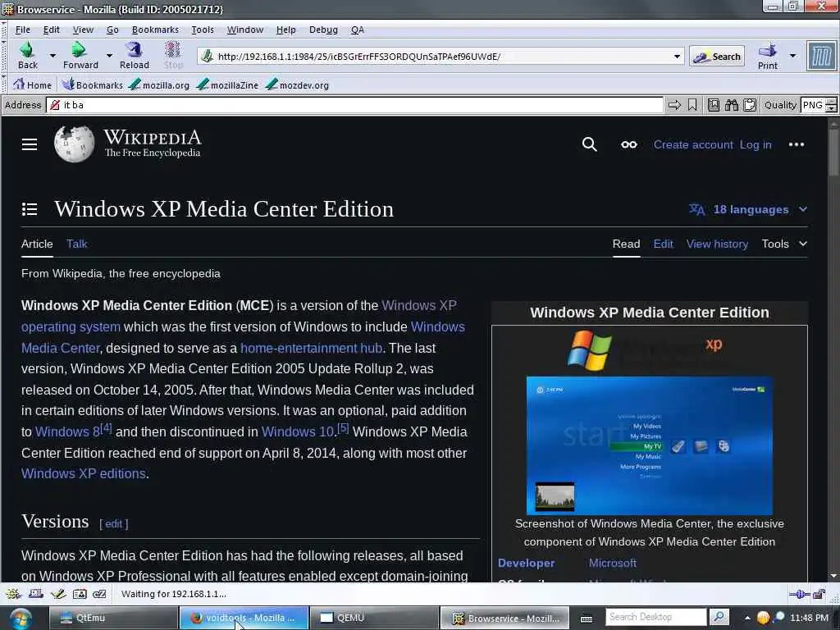840x630 pixels.
Task: Open the Navigator icon in the status bar
Action: tap(13, 594)
